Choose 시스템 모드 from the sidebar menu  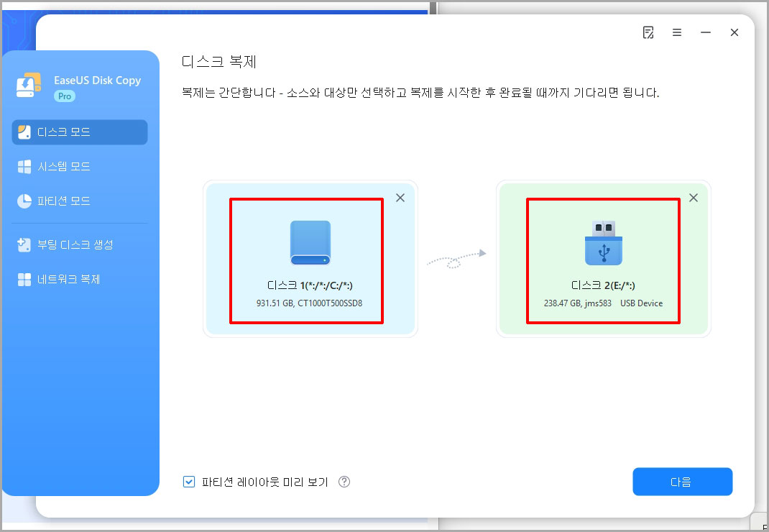(x=79, y=166)
